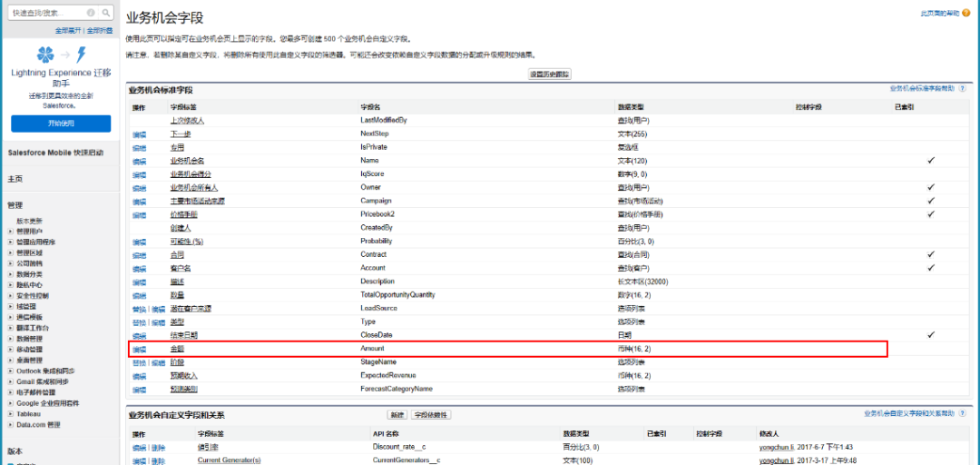Expand the 管理应用程序 sidebar node
980x465 pixels.
(x=10, y=242)
